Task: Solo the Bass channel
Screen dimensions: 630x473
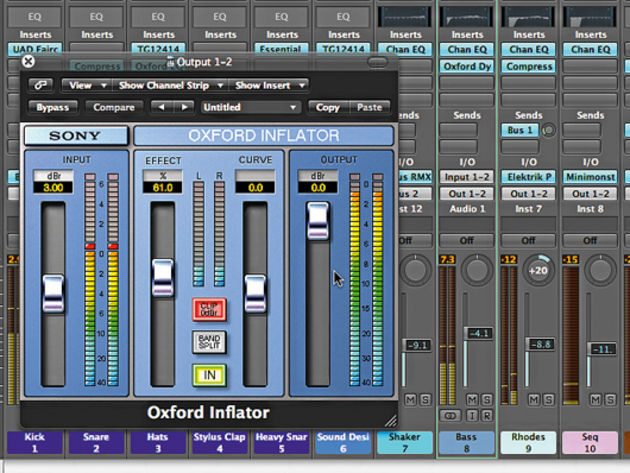Action: pos(487,399)
